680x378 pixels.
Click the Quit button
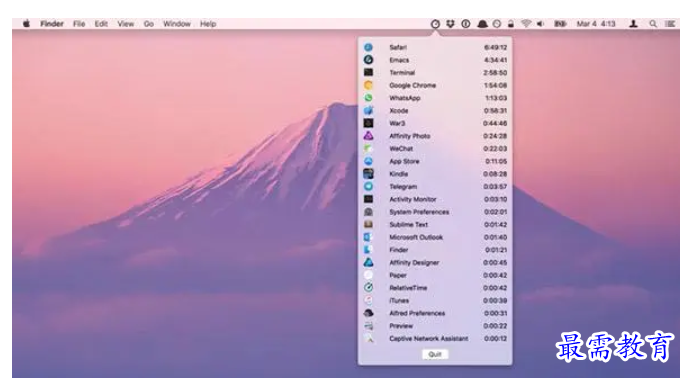coord(435,354)
